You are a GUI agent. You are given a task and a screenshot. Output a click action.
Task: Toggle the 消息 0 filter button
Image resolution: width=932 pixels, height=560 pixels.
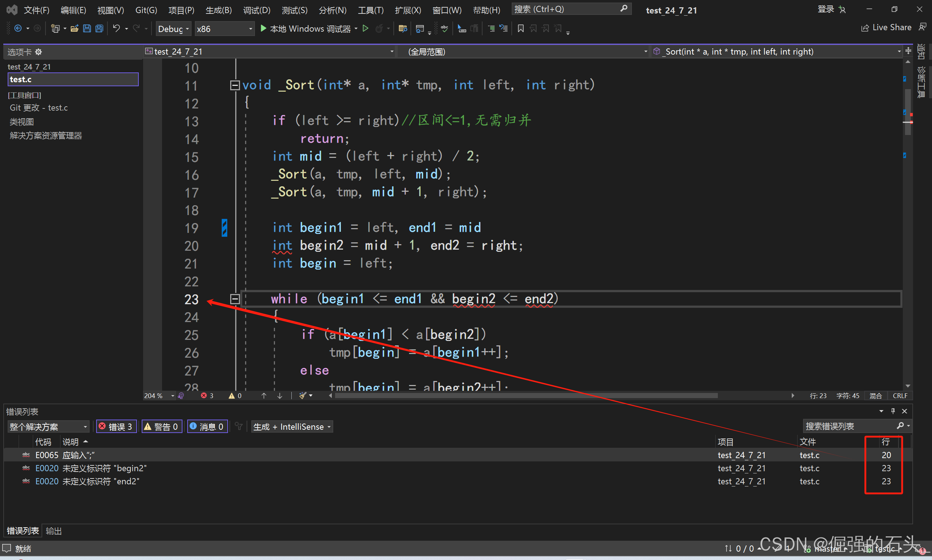click(x=207, y=426)
